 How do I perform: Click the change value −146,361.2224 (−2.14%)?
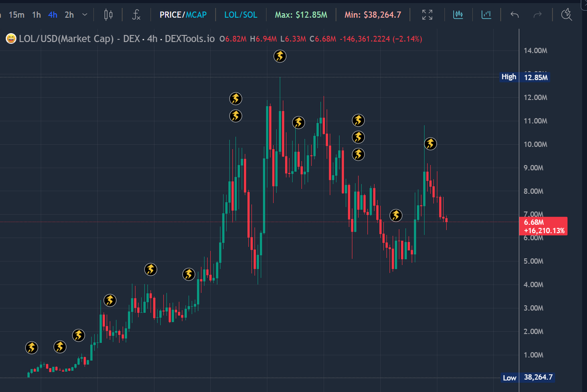[381, 38]
